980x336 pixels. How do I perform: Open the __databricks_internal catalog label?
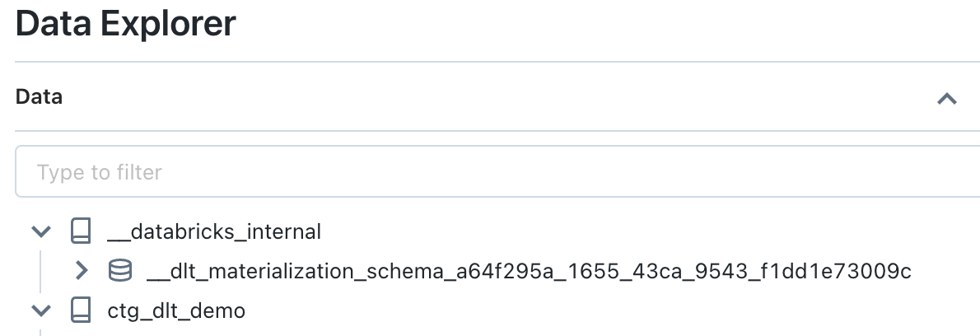(x=214, y=231)
